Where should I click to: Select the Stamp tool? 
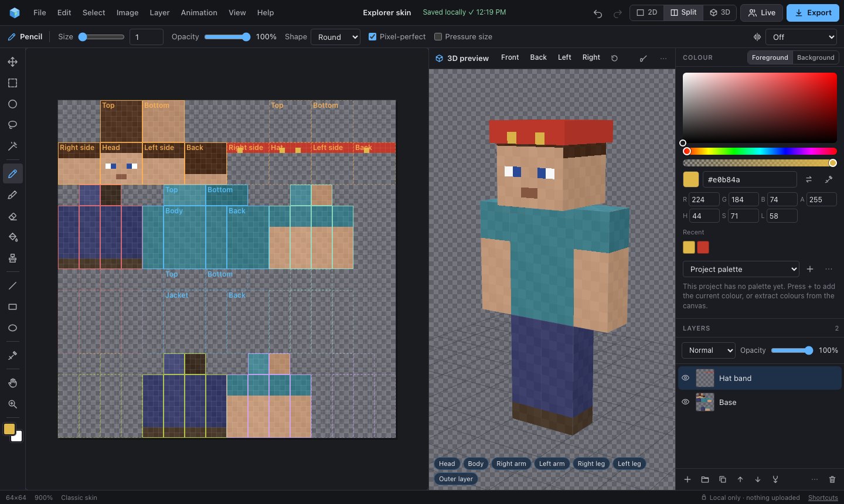click(12, 258)
